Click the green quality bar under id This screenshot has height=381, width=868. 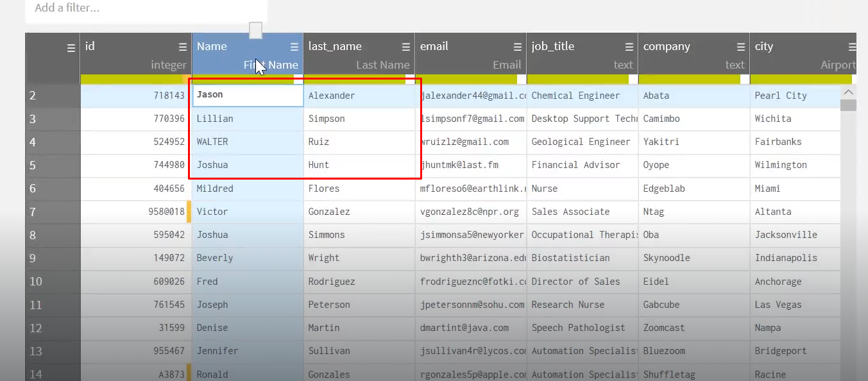(x=132, y=79)
